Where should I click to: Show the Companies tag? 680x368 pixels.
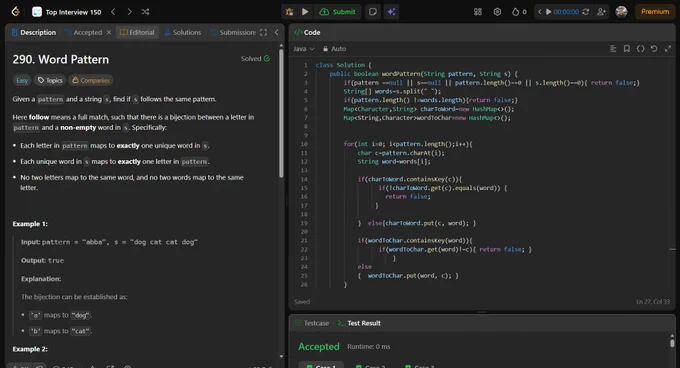click(x=91, y=80)
